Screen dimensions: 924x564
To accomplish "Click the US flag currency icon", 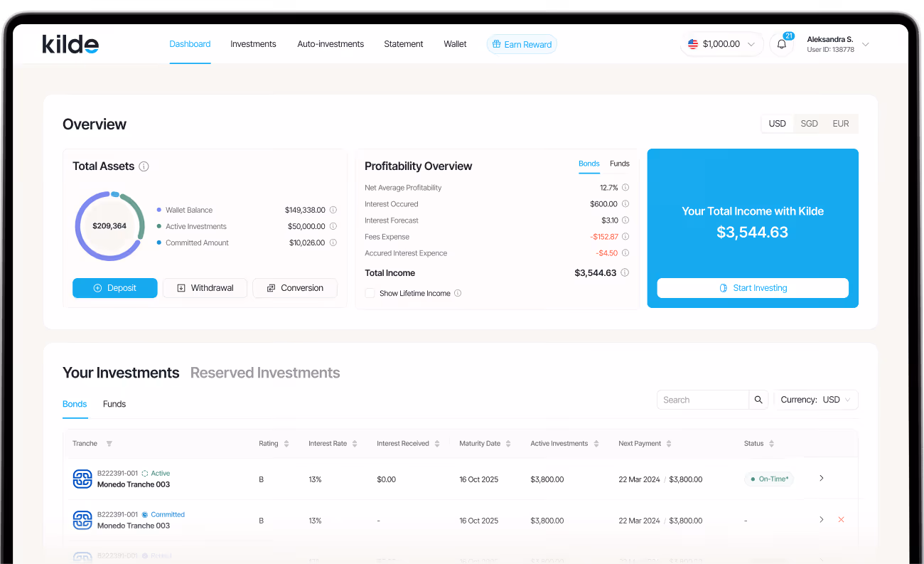I will coord(693,44).
